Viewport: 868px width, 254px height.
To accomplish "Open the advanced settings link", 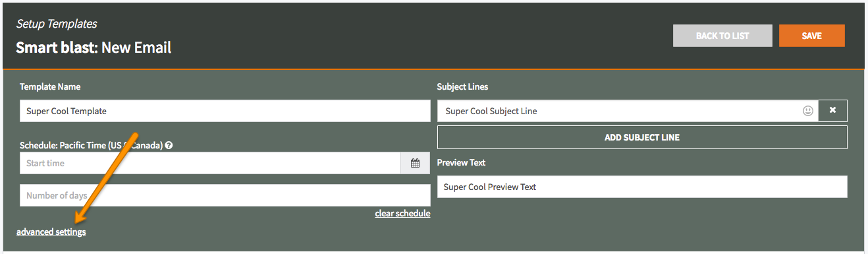I will 51,232.
